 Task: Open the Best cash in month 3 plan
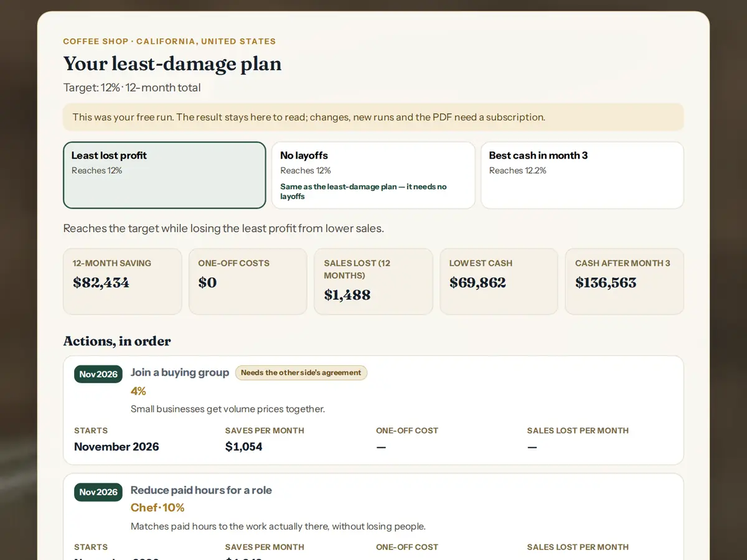[582, 175]
